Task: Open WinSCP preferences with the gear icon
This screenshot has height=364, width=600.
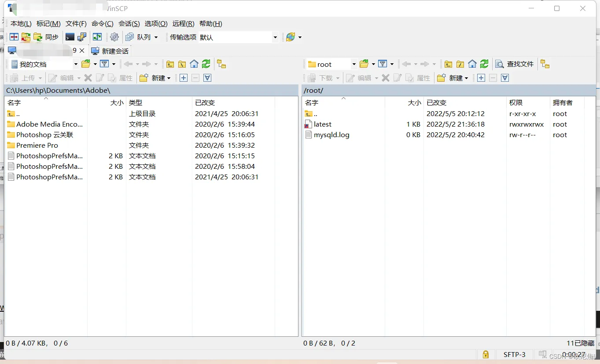Action: coord(114,37)
